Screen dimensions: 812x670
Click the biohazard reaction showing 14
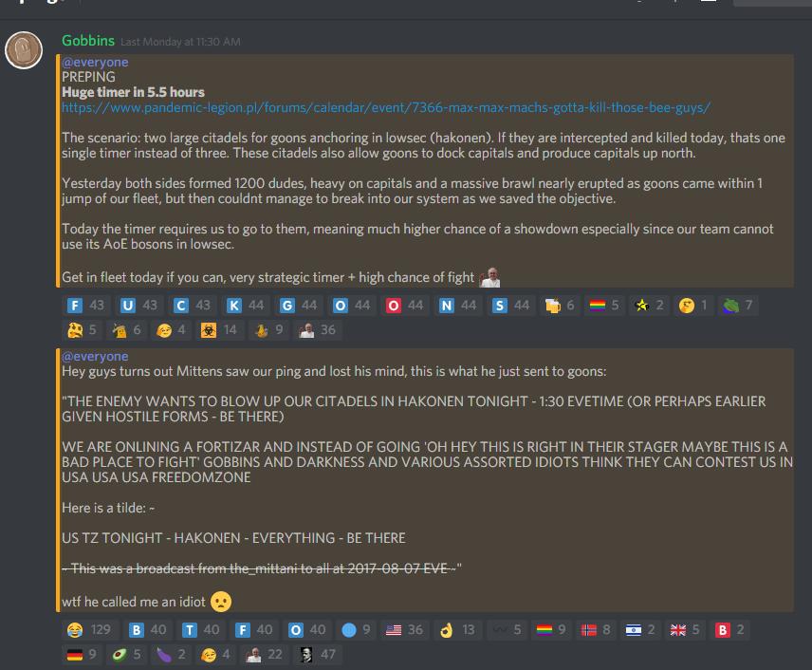point(219,330)
